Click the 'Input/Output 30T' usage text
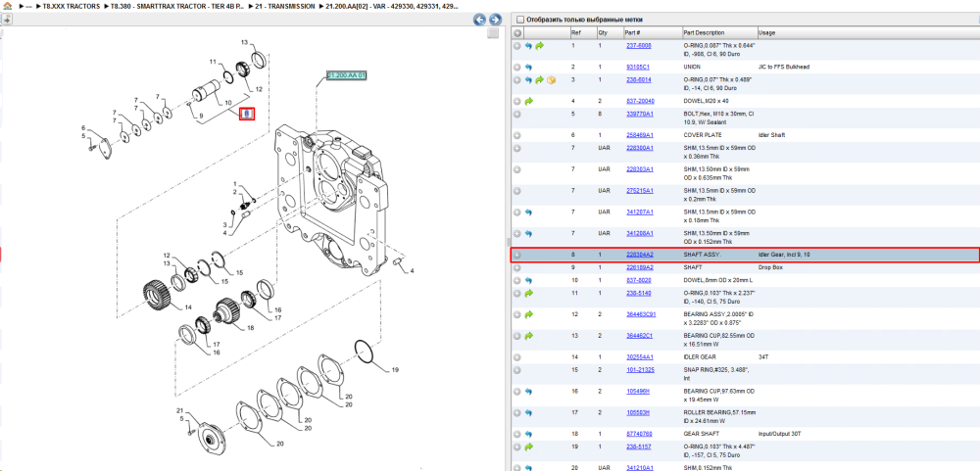Screen dimensions: 980x471 pos(779,434)
